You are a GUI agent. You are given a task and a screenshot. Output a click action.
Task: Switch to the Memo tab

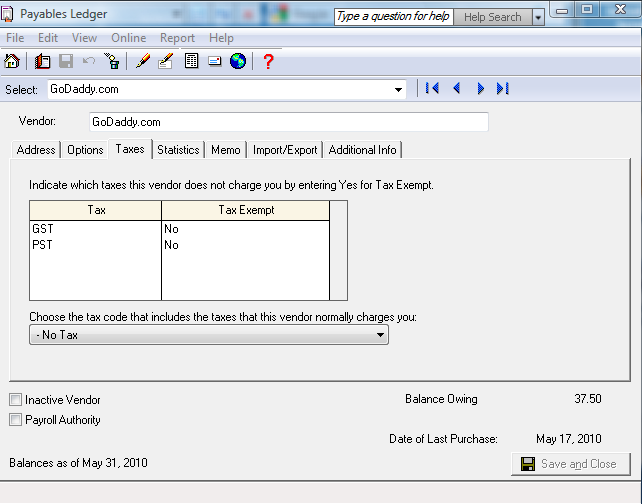tap(226, 150)
